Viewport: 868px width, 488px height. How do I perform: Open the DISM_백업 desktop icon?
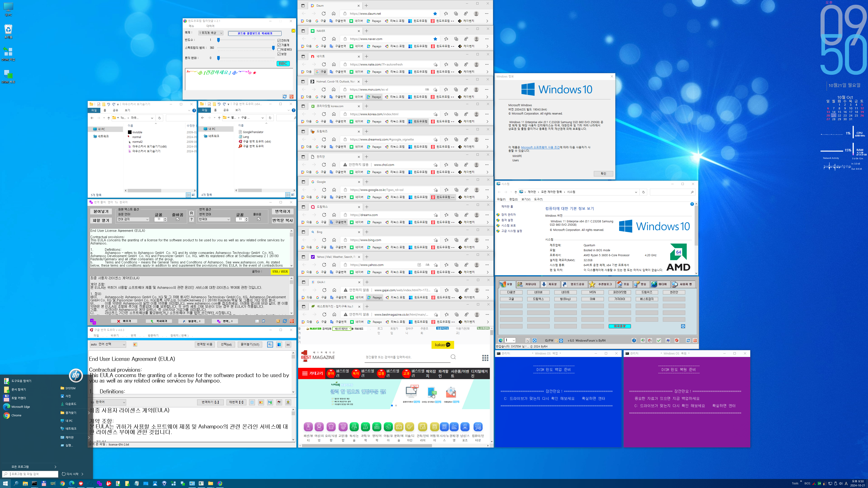tap(8, 54)
